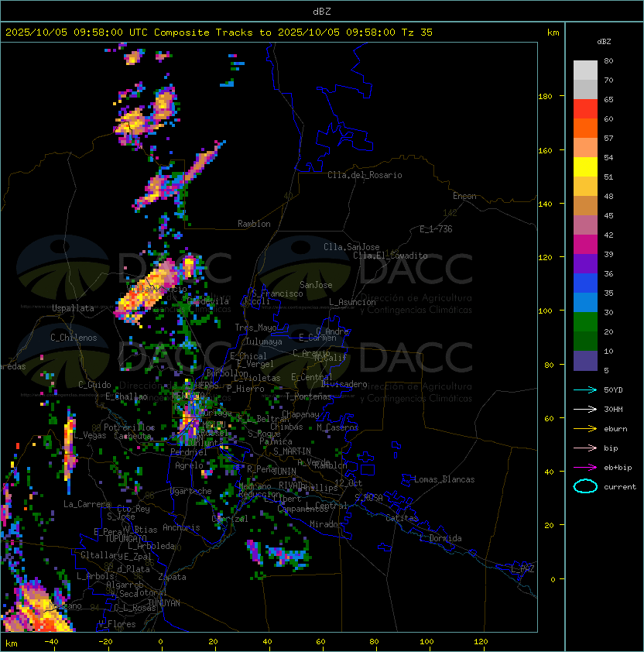The height and width of the screenshot is (652, 644).
Task: Click the 'M_Caseros' map label
Action: (x=337, y=427)
